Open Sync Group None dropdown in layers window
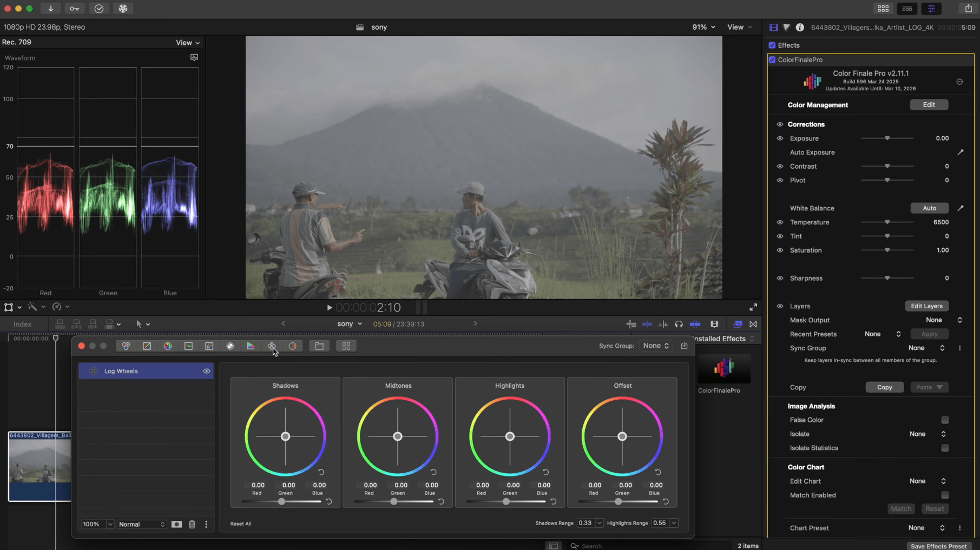 (656, 346)
